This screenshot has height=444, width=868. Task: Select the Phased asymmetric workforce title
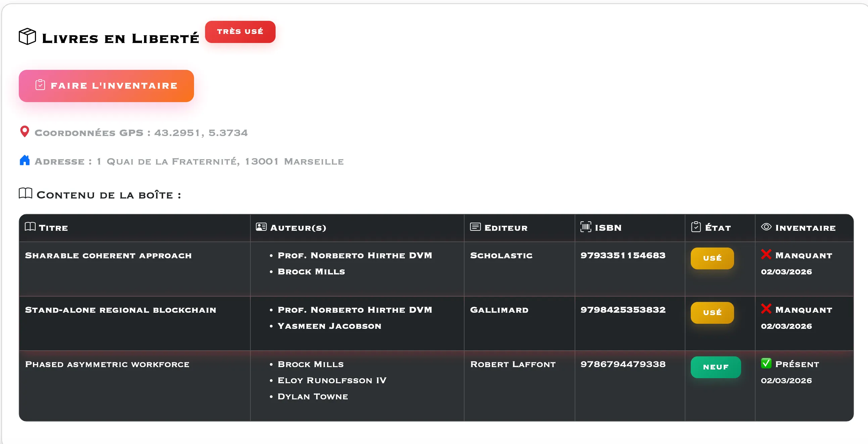click(x=107, y=364)
